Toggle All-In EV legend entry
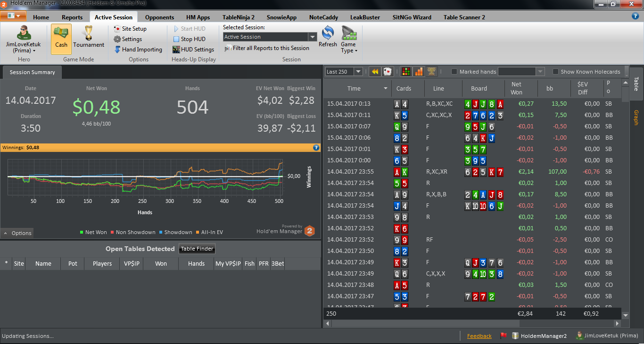The height and width of the screenshot is (344, 644). [x=209, y=232]
